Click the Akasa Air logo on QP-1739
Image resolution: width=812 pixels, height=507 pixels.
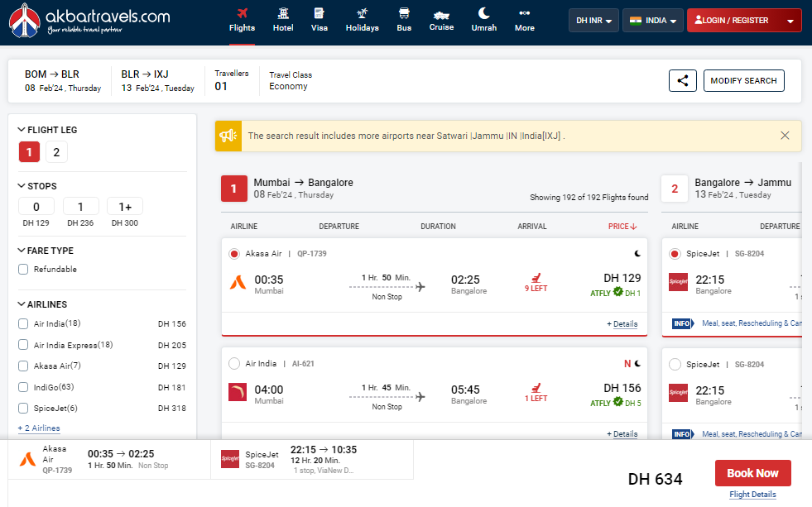tap(238, 283)
